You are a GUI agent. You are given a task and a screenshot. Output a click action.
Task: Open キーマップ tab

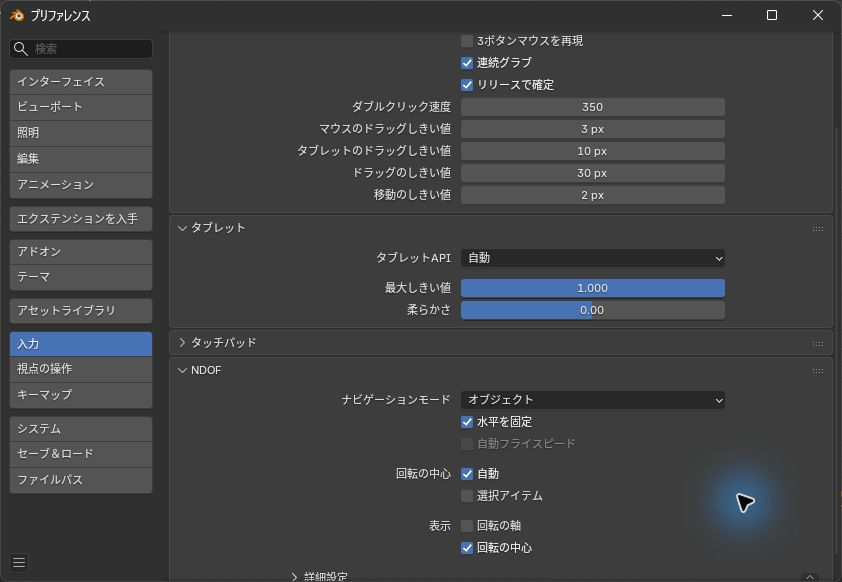[81, 395]
